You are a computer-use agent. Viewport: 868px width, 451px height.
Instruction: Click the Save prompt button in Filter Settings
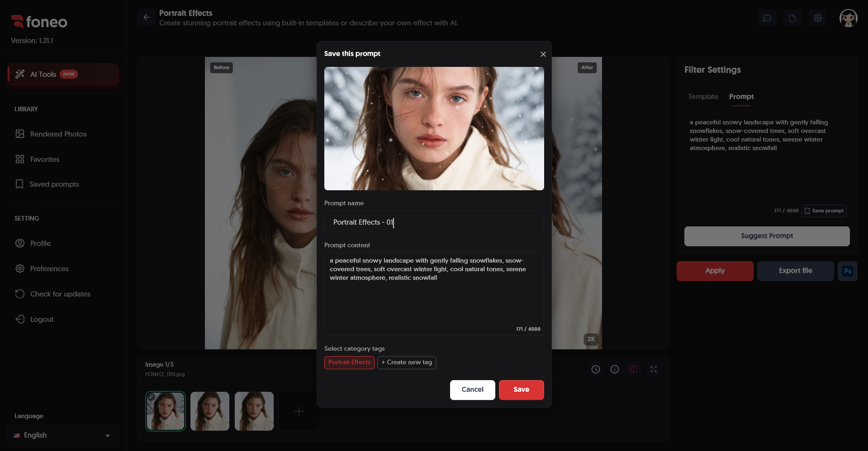824,211
